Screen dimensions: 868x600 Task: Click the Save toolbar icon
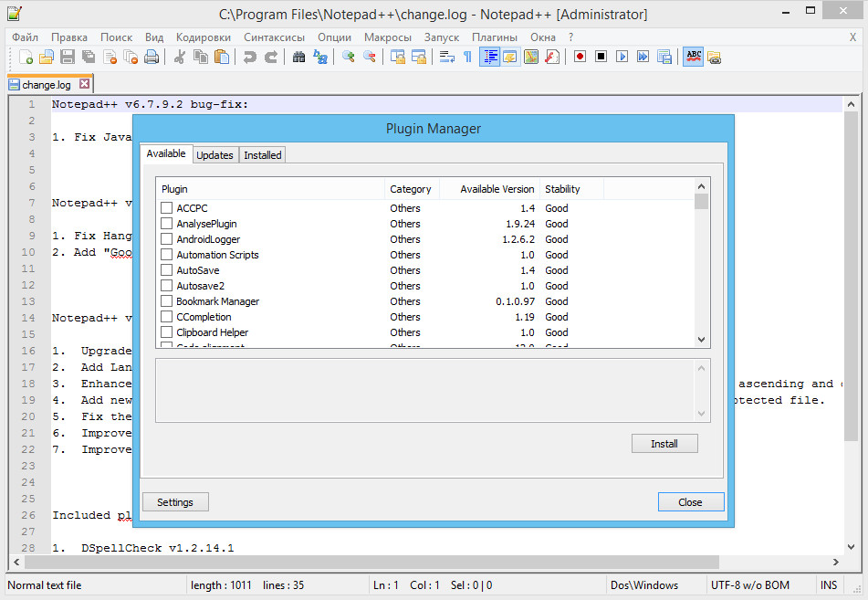(x=68, y=57)
